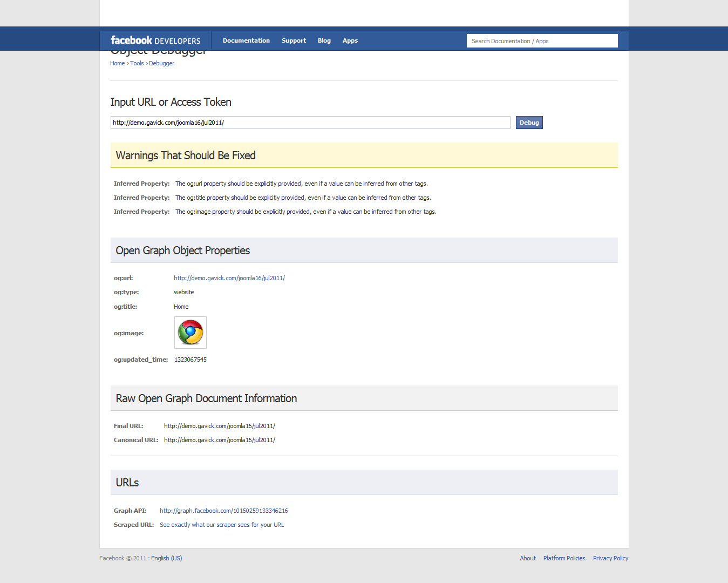Open the Documentation menu item
The height and width of the screenshot is (583, 728).
point(246,40)
